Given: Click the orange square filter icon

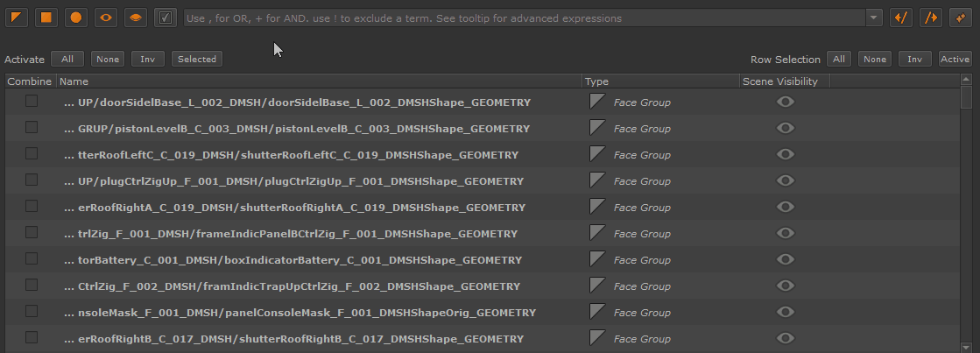Looking at the screenshot, I should tap(47, 18).
